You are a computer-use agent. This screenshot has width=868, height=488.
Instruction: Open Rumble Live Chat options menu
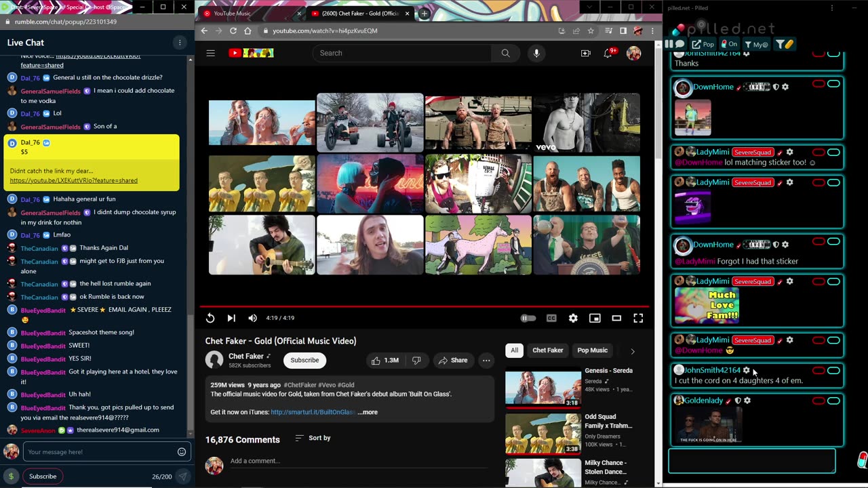tap(180, 43)
